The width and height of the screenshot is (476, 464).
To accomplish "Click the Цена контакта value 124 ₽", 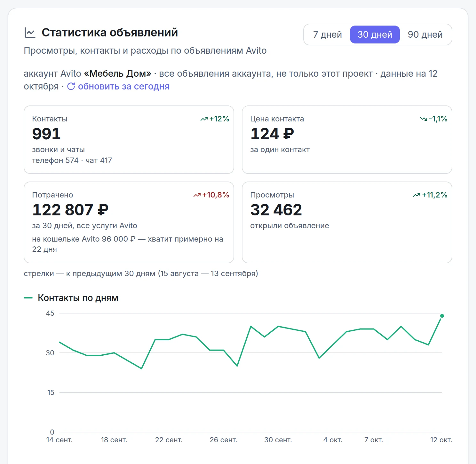I will [272, 134].
